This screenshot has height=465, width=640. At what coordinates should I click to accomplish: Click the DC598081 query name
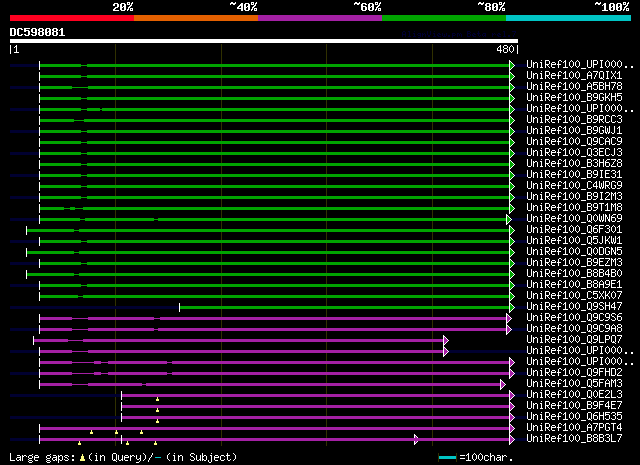pyautogui.click(x=37, y=32)
